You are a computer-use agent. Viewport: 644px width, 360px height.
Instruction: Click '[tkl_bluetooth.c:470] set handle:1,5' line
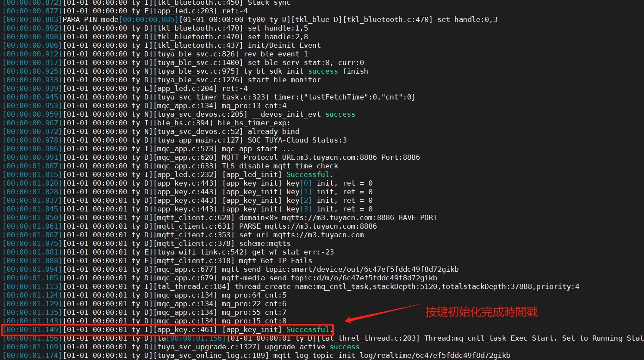pyautogui.click(x=231, y=28)
